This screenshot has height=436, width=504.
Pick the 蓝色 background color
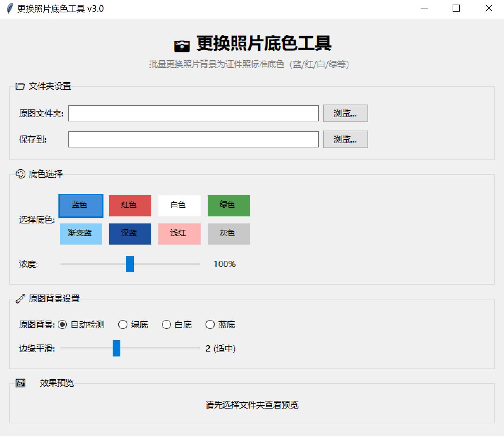(x=81, y=206)
